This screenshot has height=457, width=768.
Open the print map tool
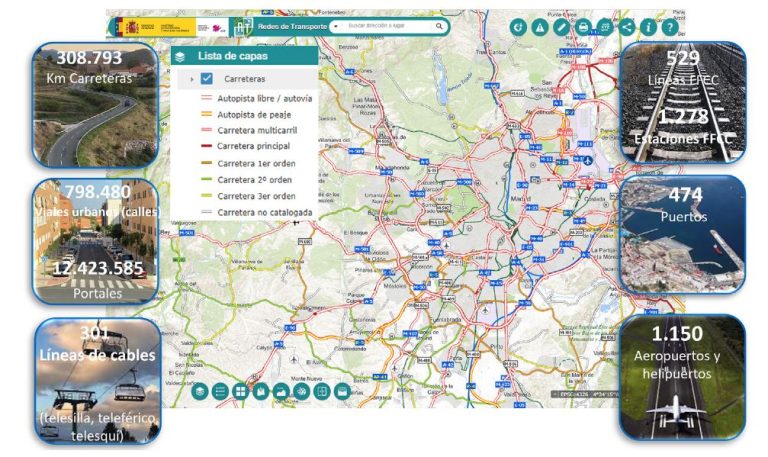pos(583,27)
